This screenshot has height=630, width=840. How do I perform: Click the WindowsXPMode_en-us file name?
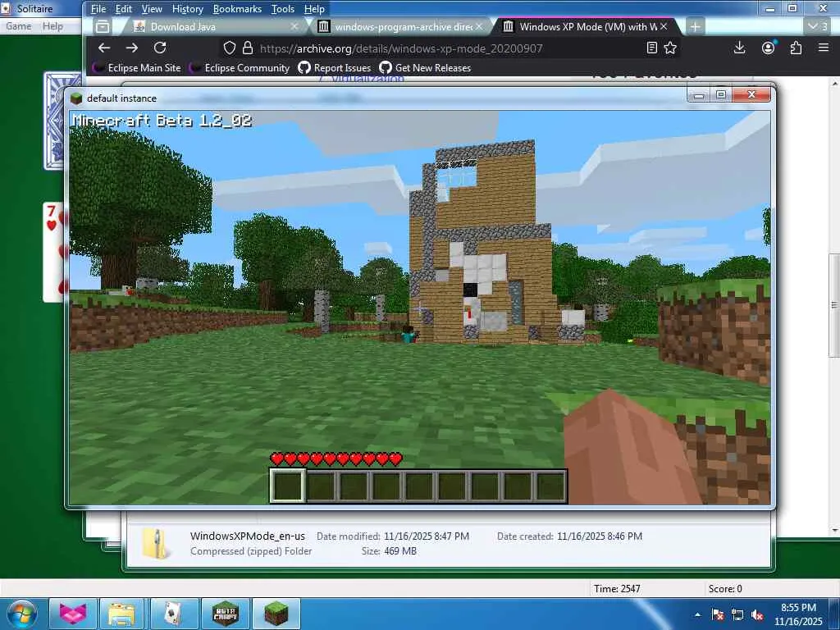(x=248, y=536)
